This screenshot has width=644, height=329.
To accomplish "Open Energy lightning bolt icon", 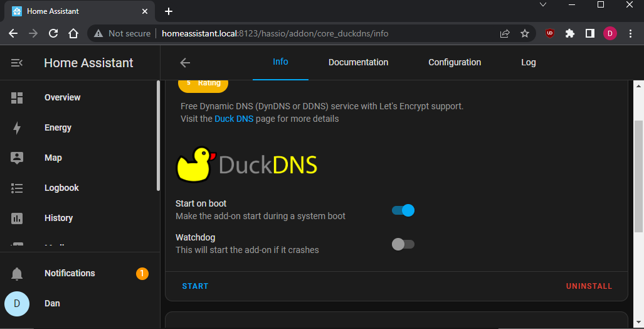I will (x=17, y=128).
